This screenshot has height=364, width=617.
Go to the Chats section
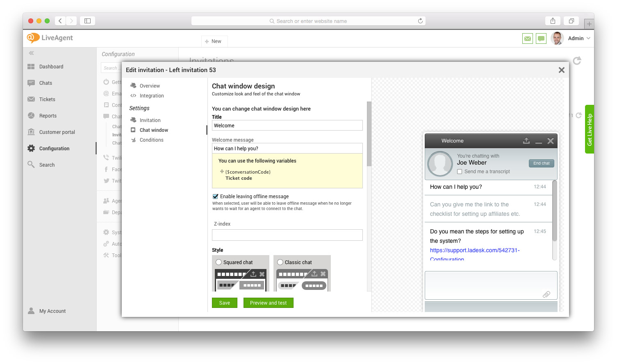(x=45, y=83)
